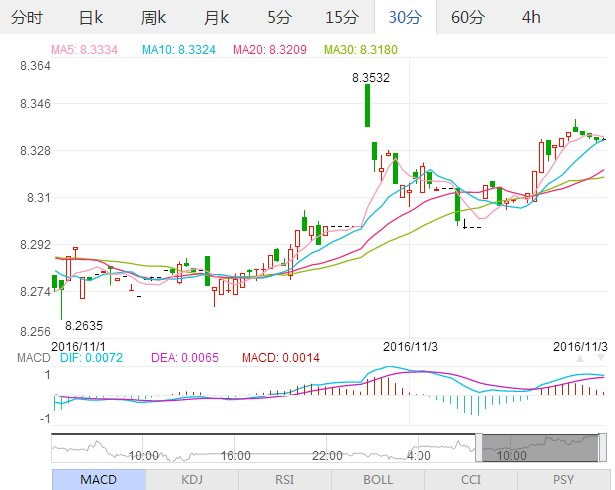Click the MA20: 8.3209 legend label

(270, 50)
